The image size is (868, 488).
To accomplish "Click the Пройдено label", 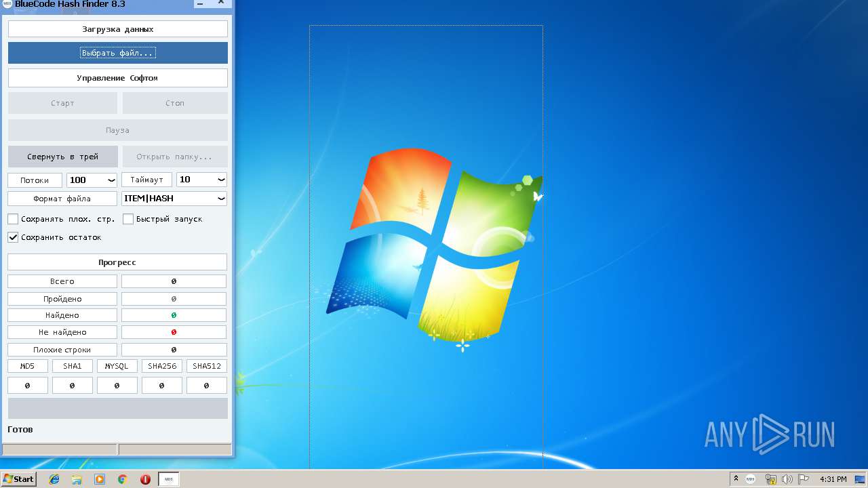I will 62,299.
